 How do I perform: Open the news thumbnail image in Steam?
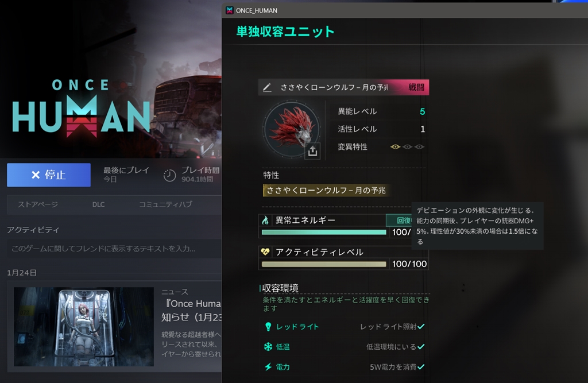coord(84,327)
